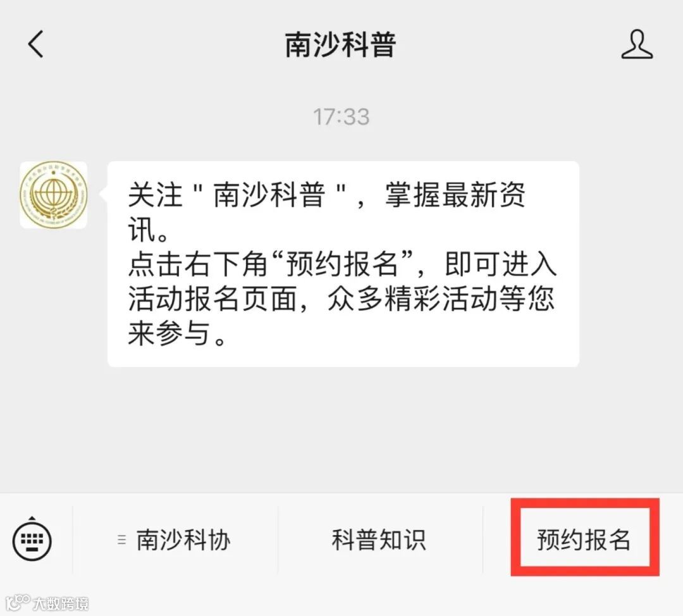Tap the 17:33 timestamp label
This screenshot has width=683, height=616.
click(x=341, y=117)
